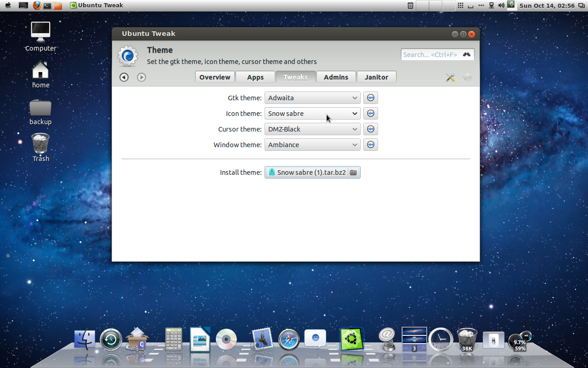This screenshot has width=588, height=368.
Task: Click the folder icon in the Install theme chooser
Action: (x=353, y=172)
